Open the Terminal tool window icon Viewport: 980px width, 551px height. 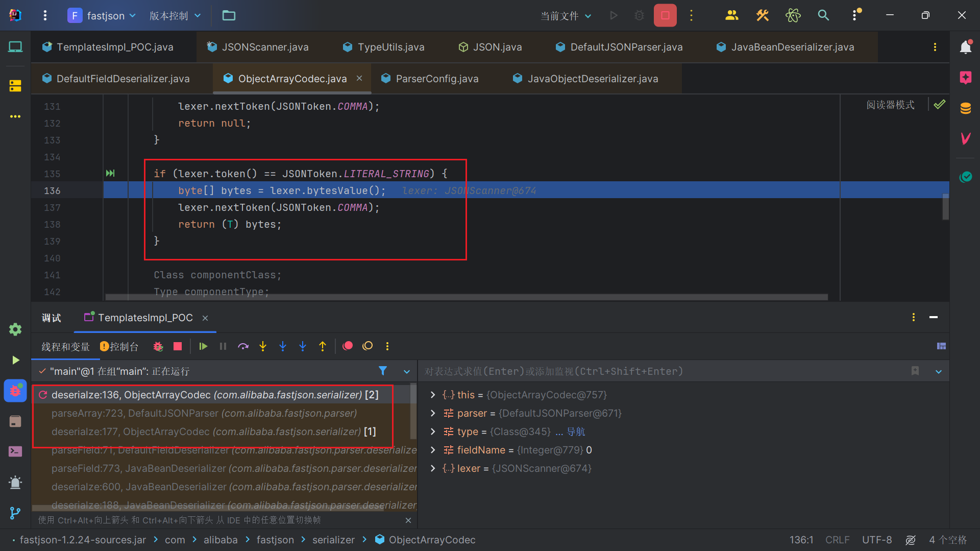point(15,451)
